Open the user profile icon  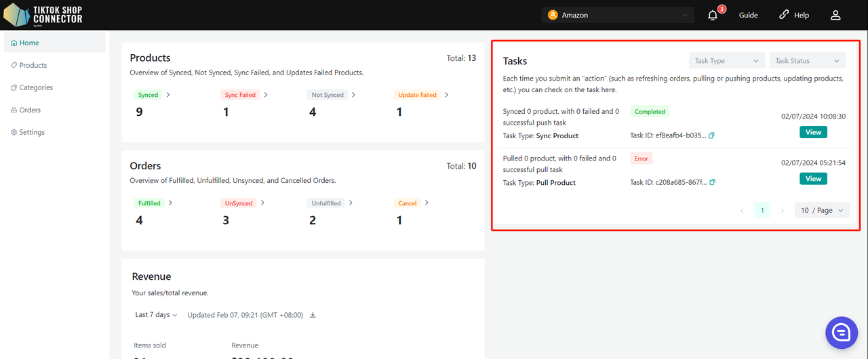point(835,15)
